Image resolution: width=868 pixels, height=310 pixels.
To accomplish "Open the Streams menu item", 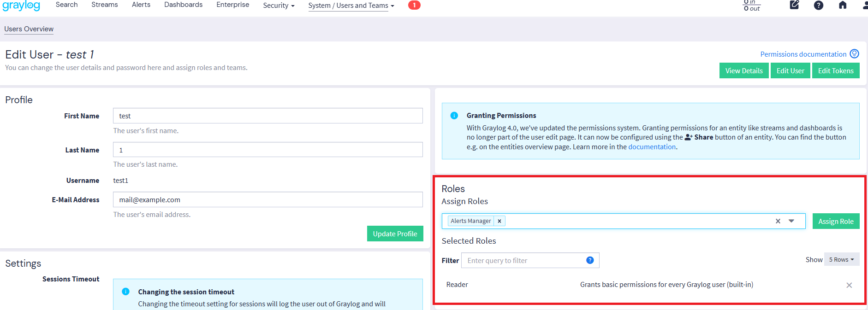I will pos(105,5).
